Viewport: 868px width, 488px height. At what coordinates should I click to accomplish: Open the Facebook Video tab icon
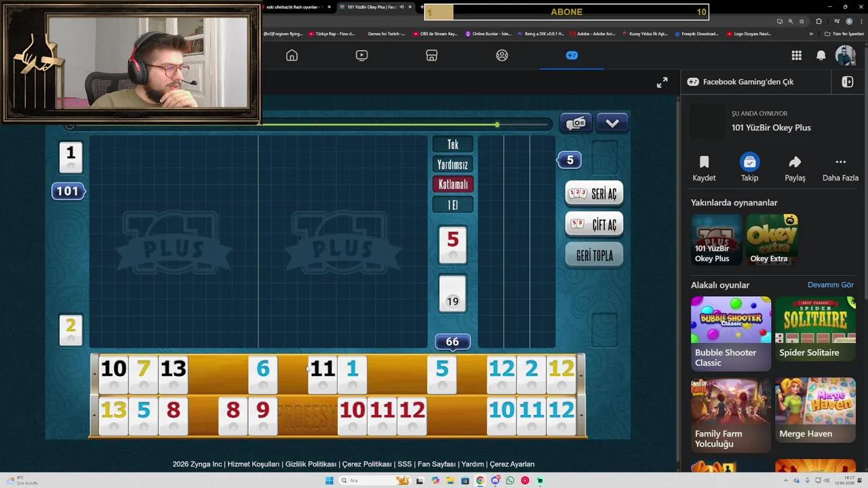pyautogui.click(x=361, y=56)
